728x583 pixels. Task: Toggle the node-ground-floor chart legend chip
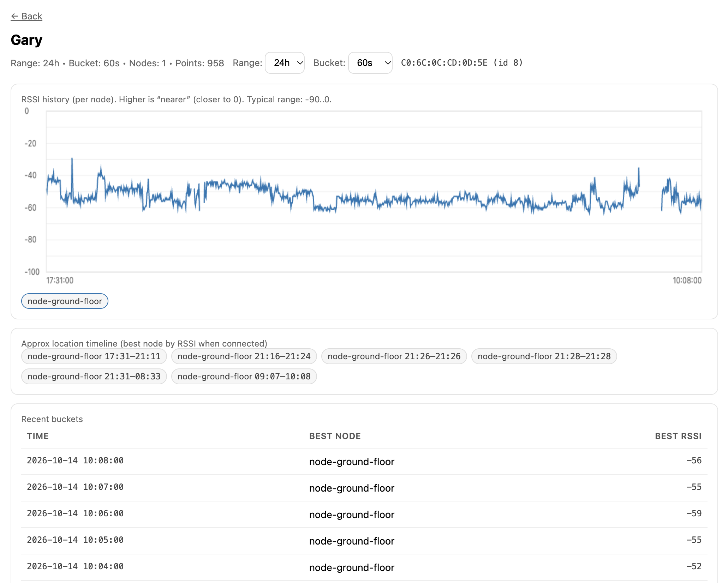coord(65,301)
